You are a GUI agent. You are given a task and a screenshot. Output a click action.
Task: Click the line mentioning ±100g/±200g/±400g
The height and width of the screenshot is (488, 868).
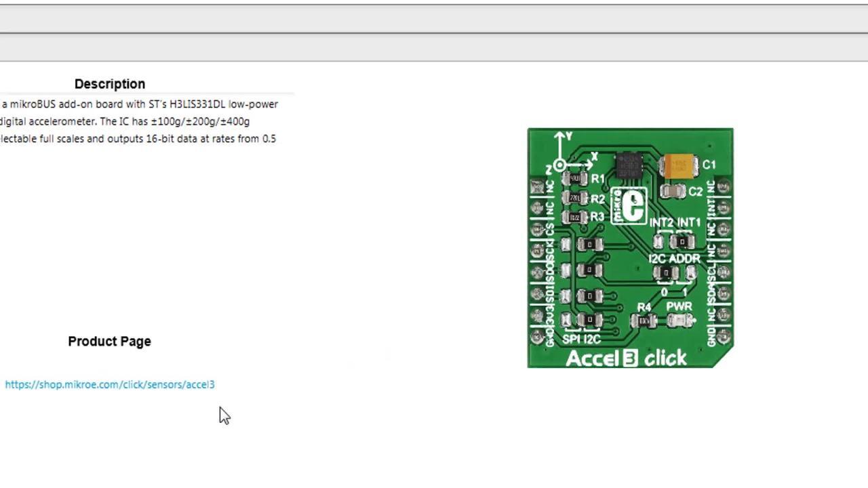125,121
